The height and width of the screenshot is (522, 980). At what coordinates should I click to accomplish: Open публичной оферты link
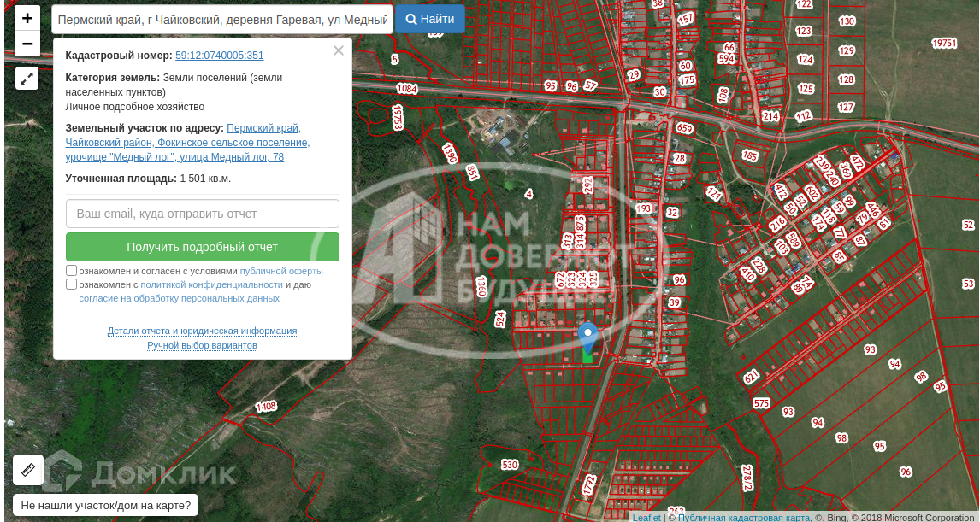281,271
